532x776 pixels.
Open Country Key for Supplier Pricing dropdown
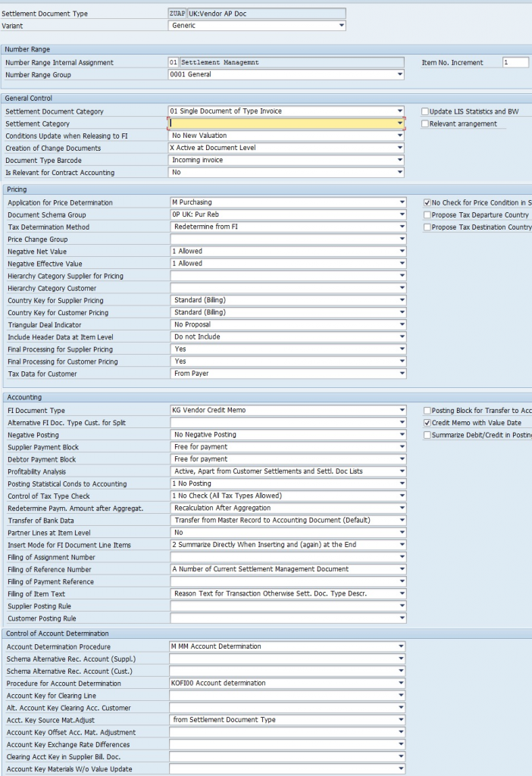click(288, 300)
